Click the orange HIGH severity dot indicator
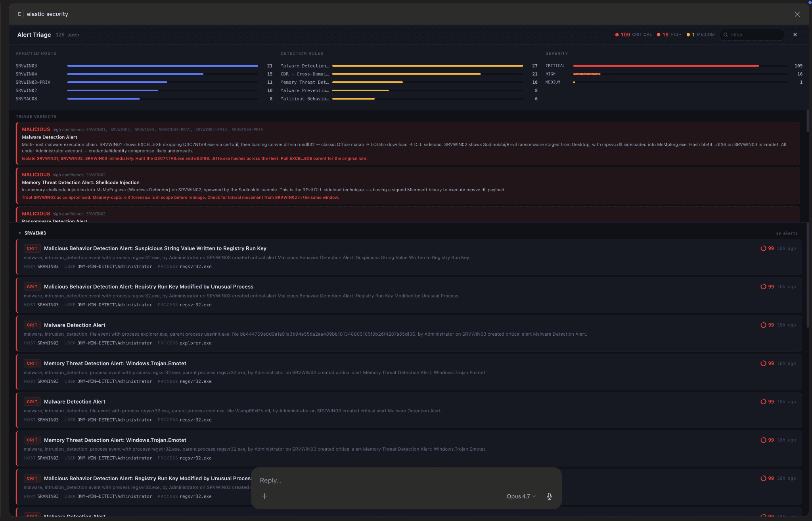Image resolution: width=812 pixels, height=521 pixels. [659, 35]
